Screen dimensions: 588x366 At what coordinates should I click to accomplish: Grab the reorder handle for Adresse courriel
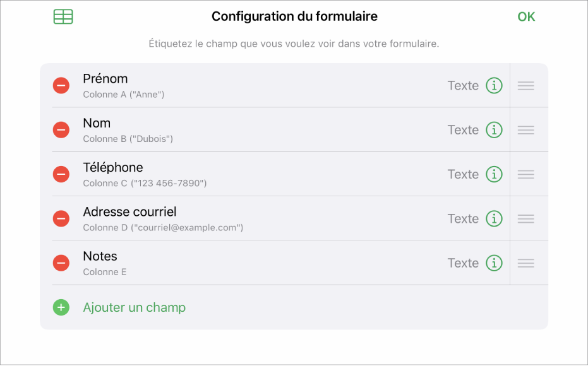pyautogui.click(x=526, y=218)
